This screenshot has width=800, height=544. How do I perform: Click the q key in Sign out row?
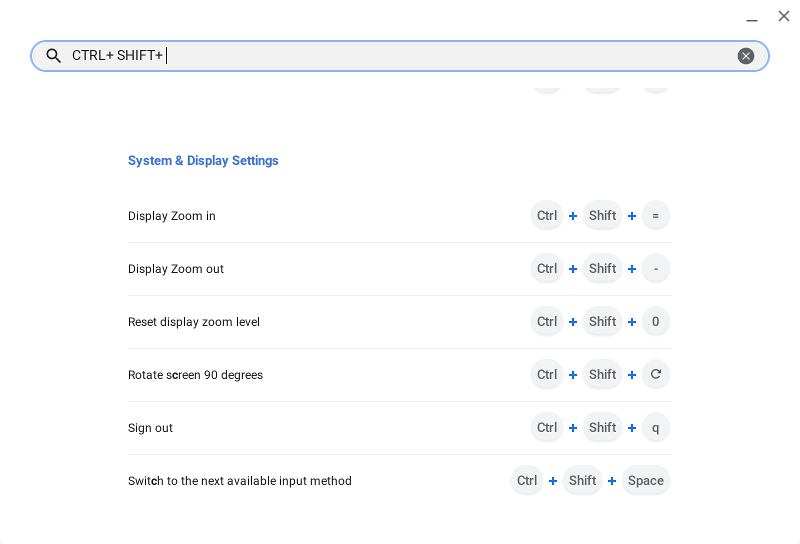(656, 427)
